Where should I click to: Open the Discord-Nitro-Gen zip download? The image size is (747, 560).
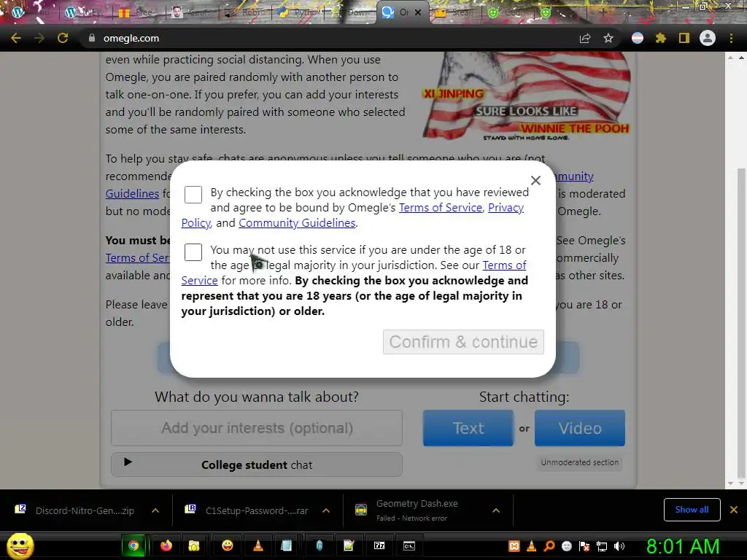click(x=76, y=510)
